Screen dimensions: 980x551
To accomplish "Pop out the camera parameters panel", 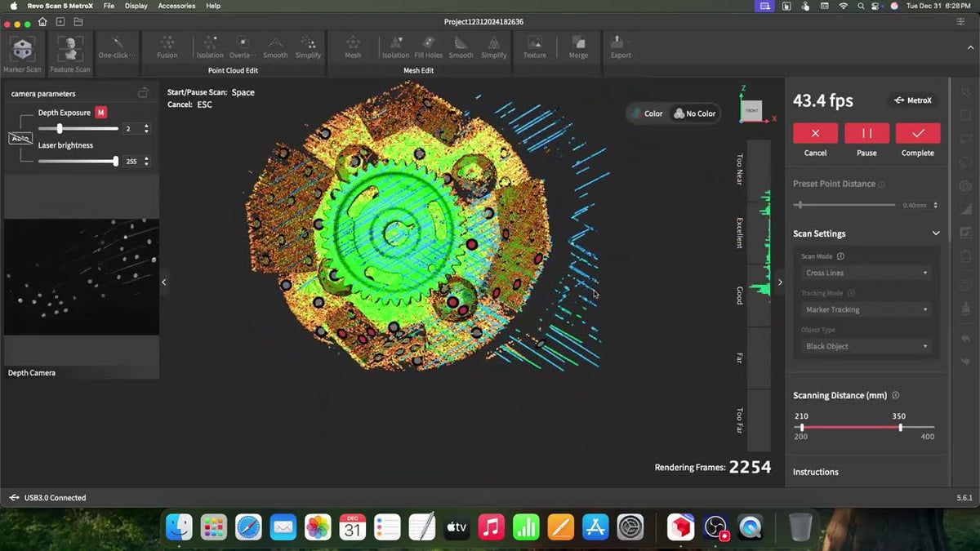I will [x=143, y=93].
